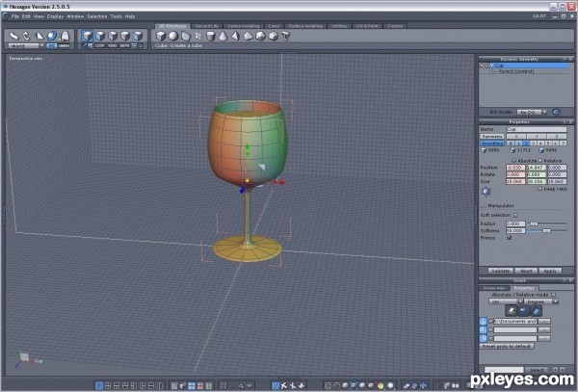This screenshot has width=578, height=392.
Task: Enable the Keep ratio checkbox
Action: (540, 189)
